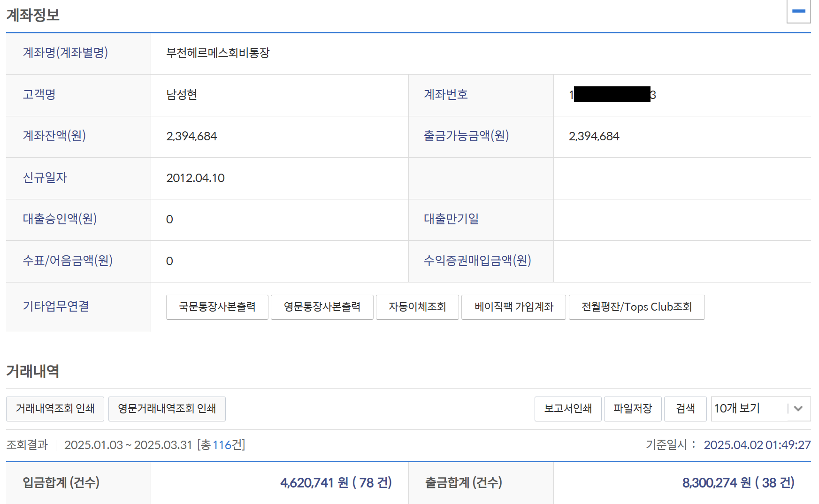This screenshot has height=504, width=819.
Task: Open 영문통장사본출력 for English passbook copy
Action: tap(322, 307)
